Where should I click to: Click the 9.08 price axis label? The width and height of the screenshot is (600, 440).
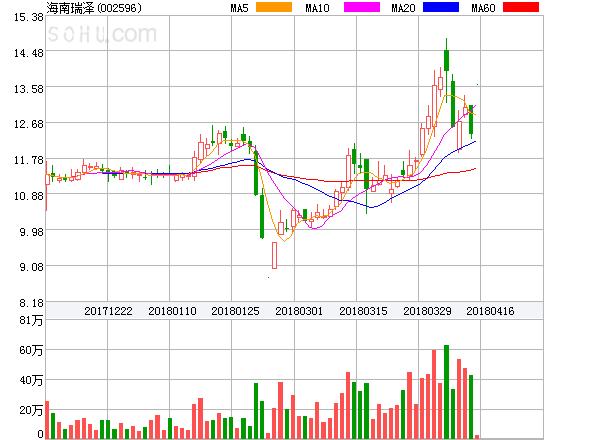pos(31,267)
